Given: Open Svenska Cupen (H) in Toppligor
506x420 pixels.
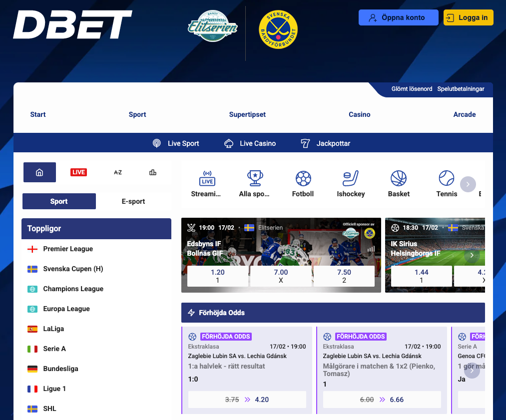Looking at the screenshot, I should coord(96,269).
